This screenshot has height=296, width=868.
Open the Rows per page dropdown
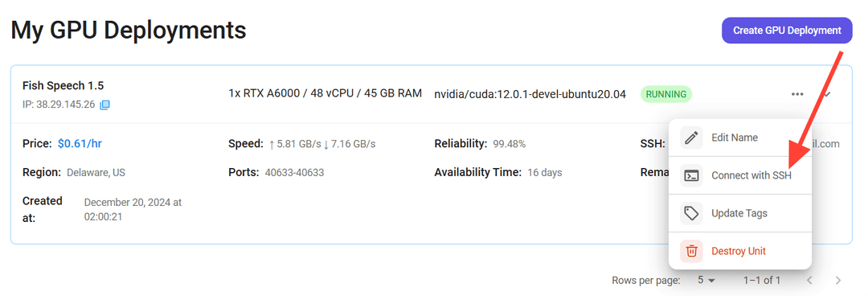706,281
